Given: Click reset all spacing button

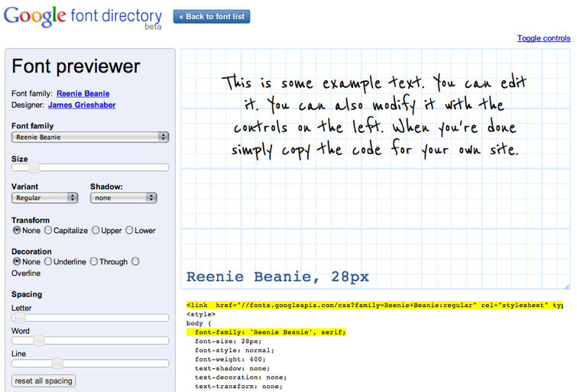Looking at the screenshot, I should click(x=44, y=381).
